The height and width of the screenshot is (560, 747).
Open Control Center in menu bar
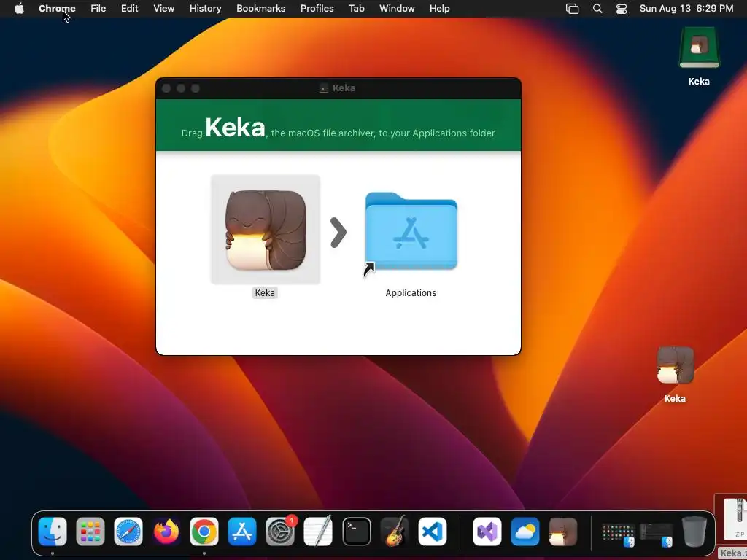tap(622, 8)
